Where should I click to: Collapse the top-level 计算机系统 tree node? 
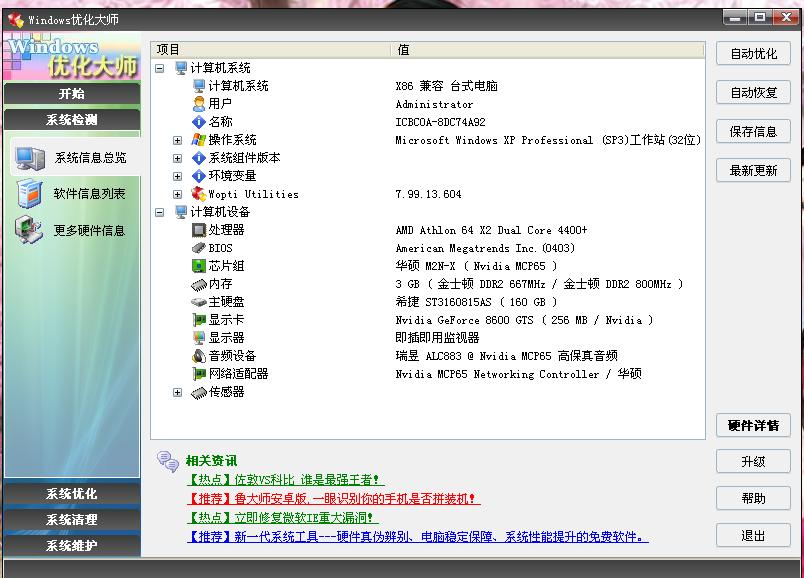coord(160,68)
